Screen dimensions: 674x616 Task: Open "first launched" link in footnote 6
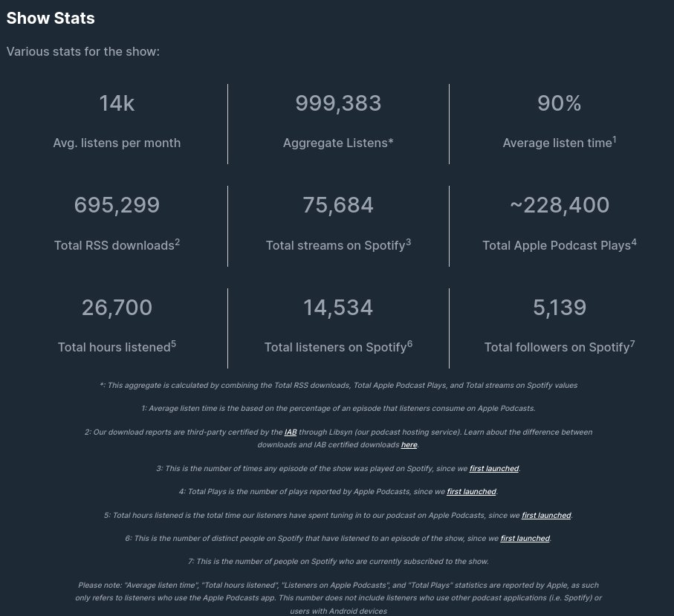(x=525, y=538)
